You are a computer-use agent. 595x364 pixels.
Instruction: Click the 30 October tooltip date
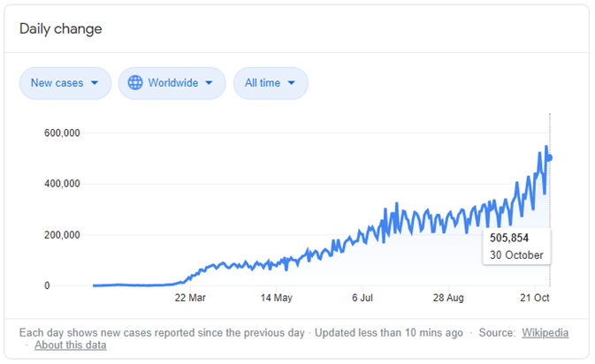point(516,255)
